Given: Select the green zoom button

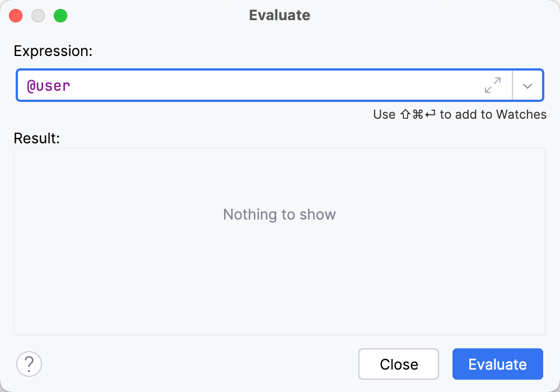Looking at the screenshot, I should [60, 16].
